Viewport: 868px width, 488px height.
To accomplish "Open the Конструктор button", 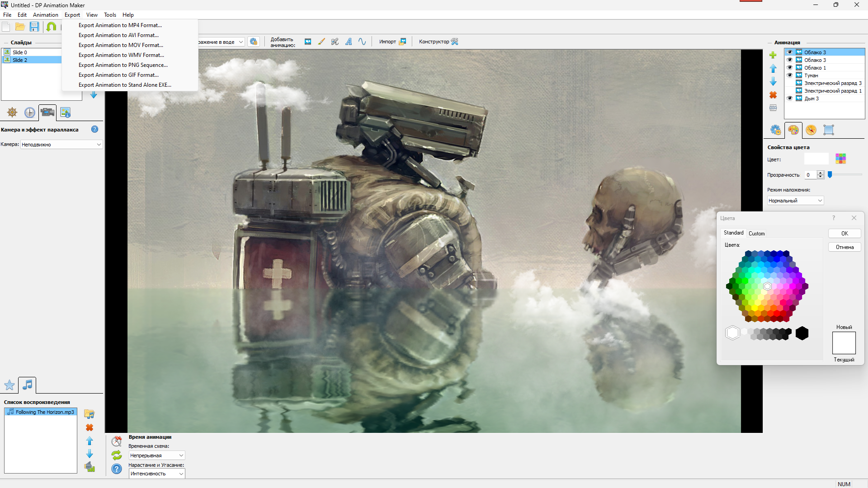I will [x=439, y=42].
